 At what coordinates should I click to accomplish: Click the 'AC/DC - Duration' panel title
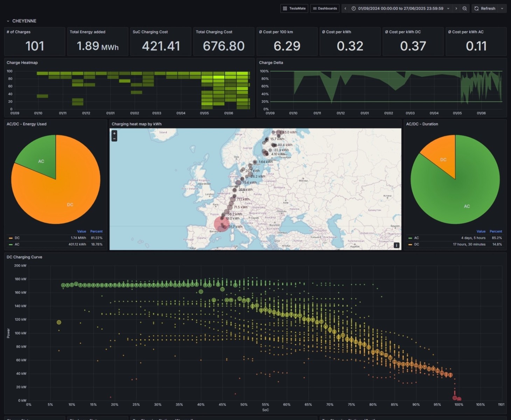422,124
